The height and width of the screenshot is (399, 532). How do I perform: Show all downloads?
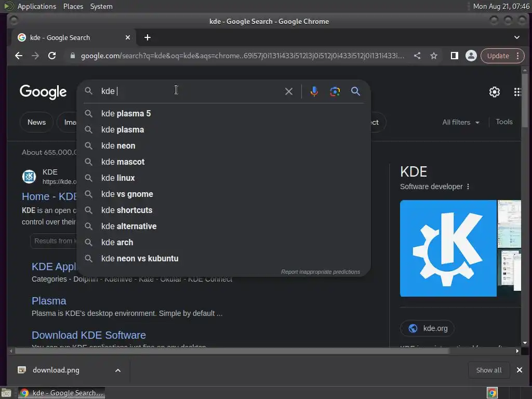point(488,370)
